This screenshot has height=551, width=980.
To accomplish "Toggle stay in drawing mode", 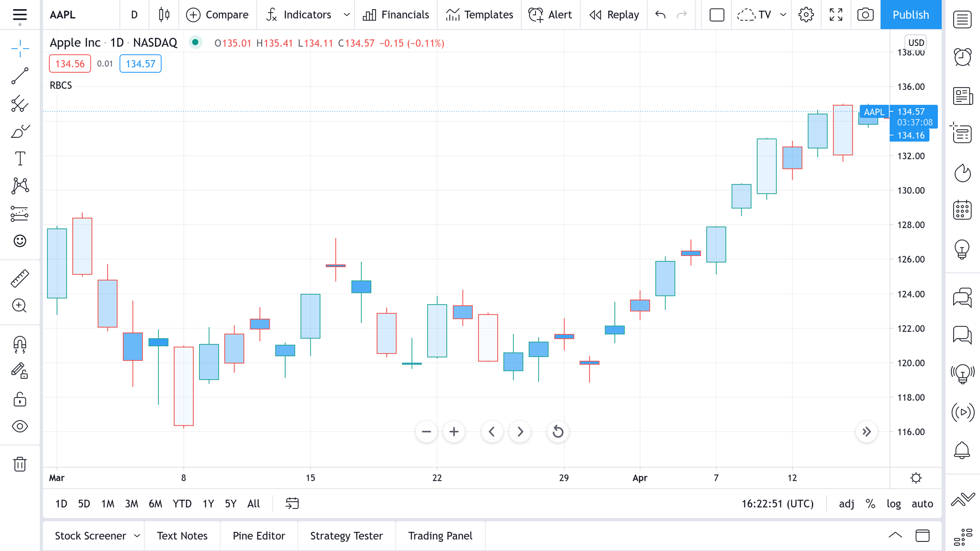I will [20, 371].
